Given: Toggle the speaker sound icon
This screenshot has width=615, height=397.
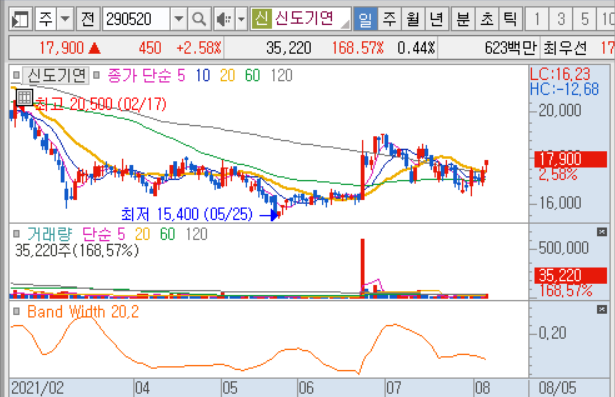Looking at the screenshot, I should click(x=224, y=19).
